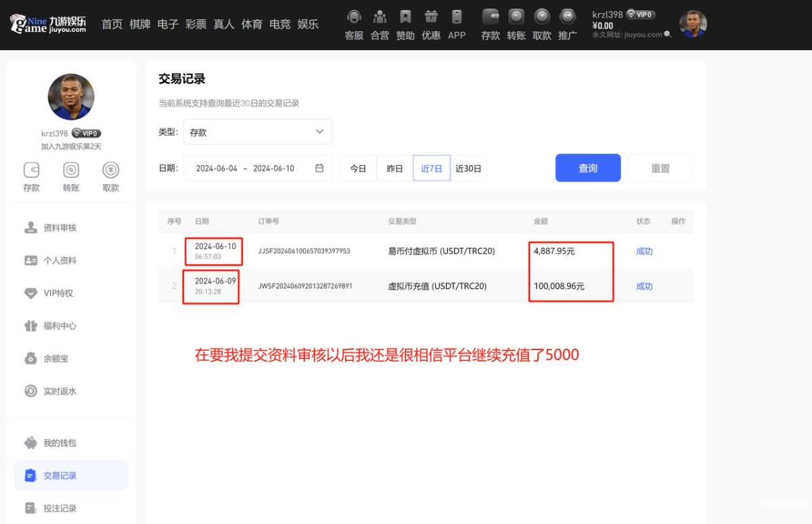Click the 赞助 sponsorship icon in header
The image size is (812, 524).
pos(405,17)
